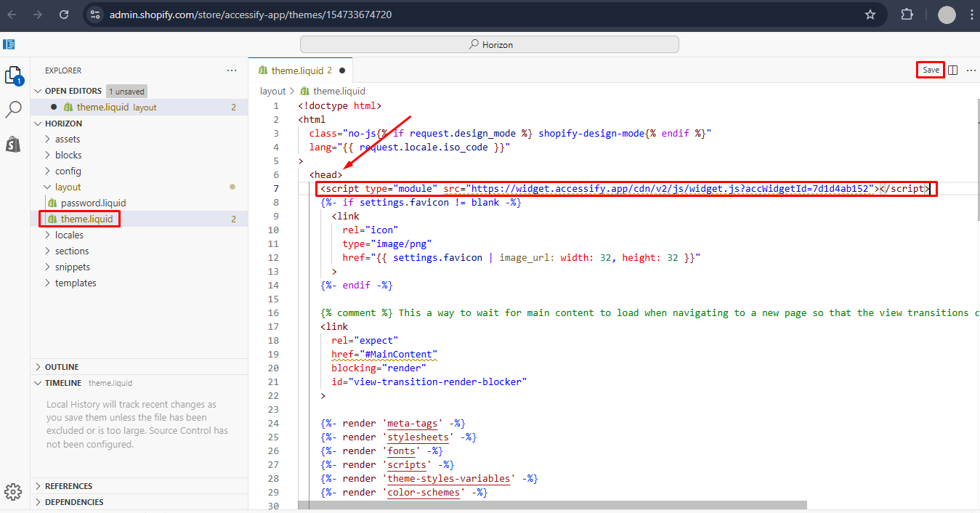Click layout in the breadcrumb path
This screenshot has height=513, width=980.
pos(272,90)
